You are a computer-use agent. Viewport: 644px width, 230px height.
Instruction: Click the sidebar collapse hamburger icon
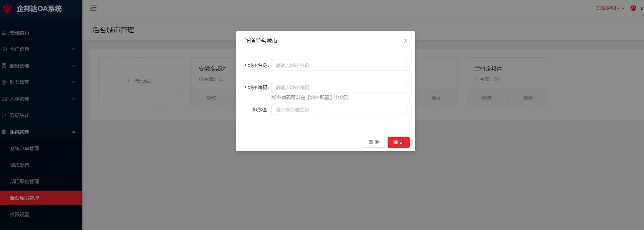[x=93, y=8]
